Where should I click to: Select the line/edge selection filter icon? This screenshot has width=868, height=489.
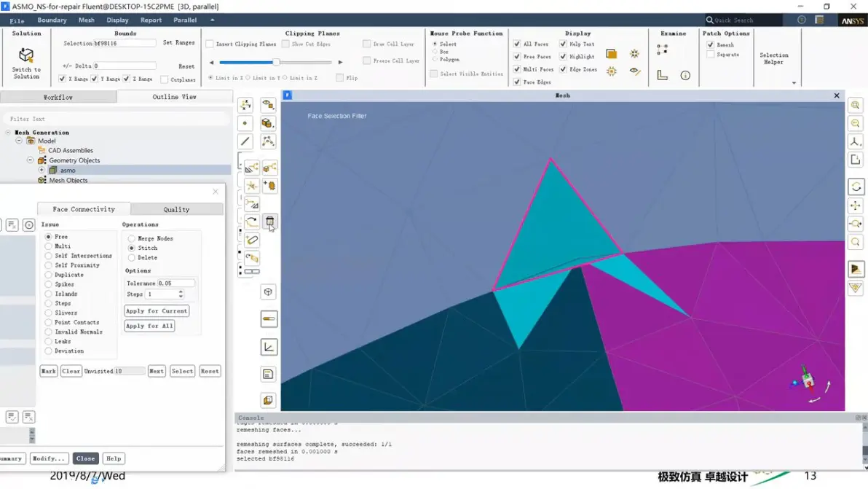245,141
